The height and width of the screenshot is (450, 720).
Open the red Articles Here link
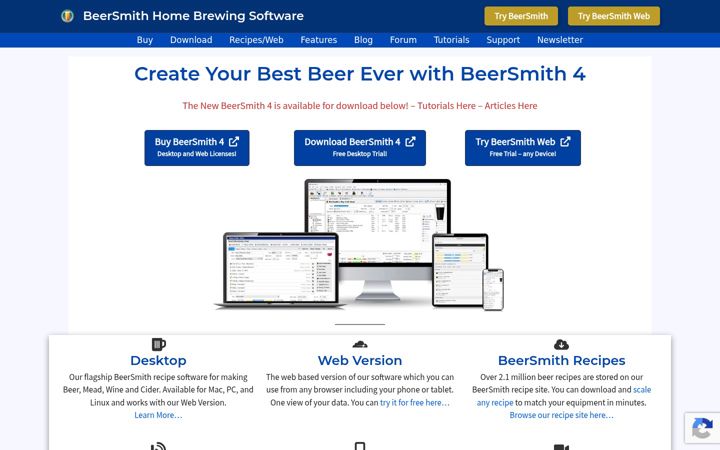511,106
